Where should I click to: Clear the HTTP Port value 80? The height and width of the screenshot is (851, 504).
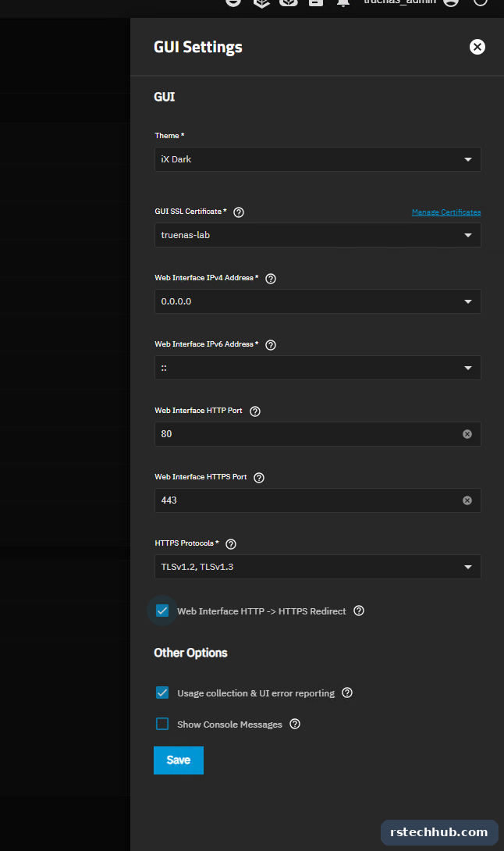click(467, 434)
